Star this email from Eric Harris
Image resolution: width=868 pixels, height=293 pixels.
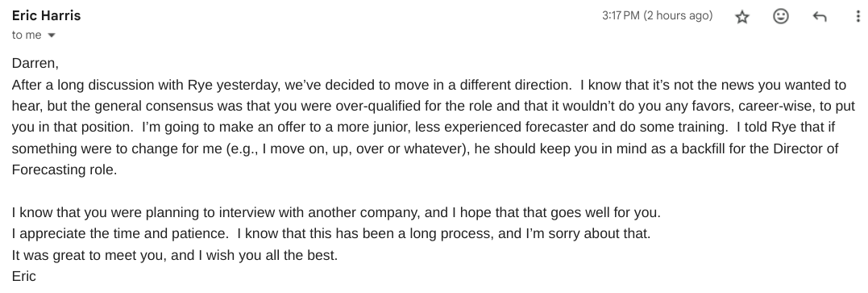pos(741,17)
